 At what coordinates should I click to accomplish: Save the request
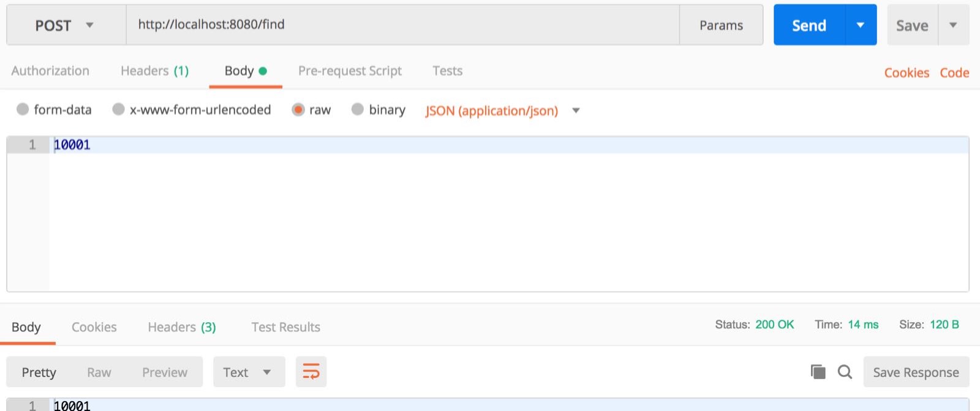pyautogui.click(x=912, y=25)
